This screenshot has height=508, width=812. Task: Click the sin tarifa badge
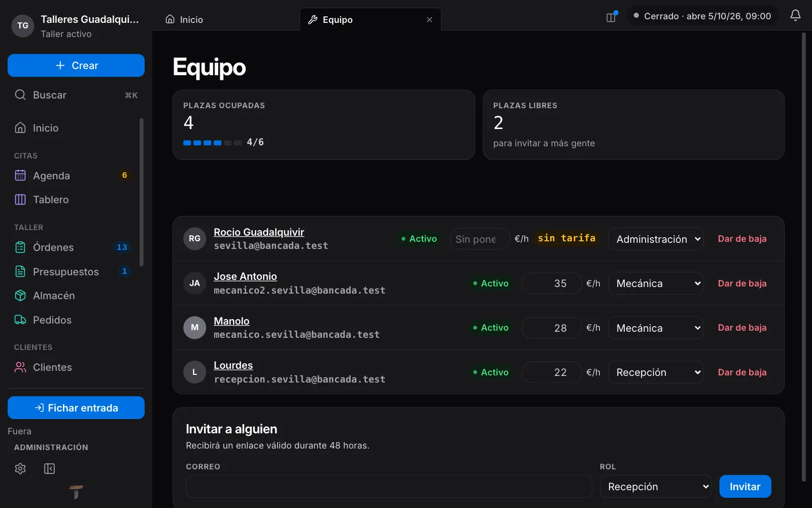click(x=566, y=238)
